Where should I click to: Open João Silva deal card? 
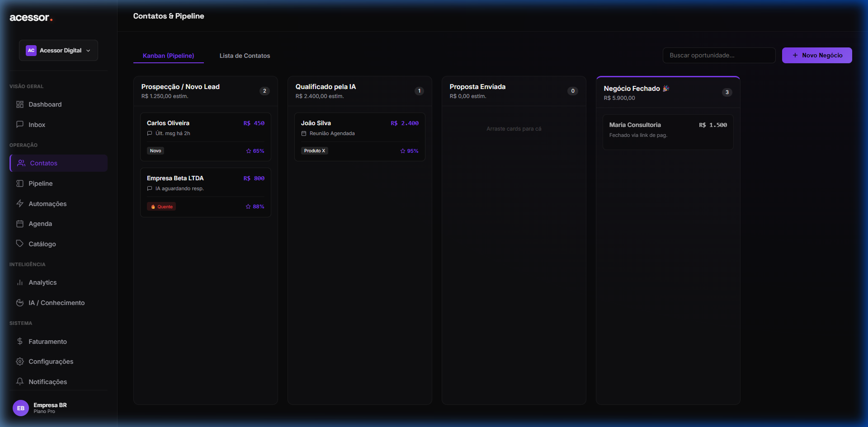pyautogui.click(x=360, y=137)
